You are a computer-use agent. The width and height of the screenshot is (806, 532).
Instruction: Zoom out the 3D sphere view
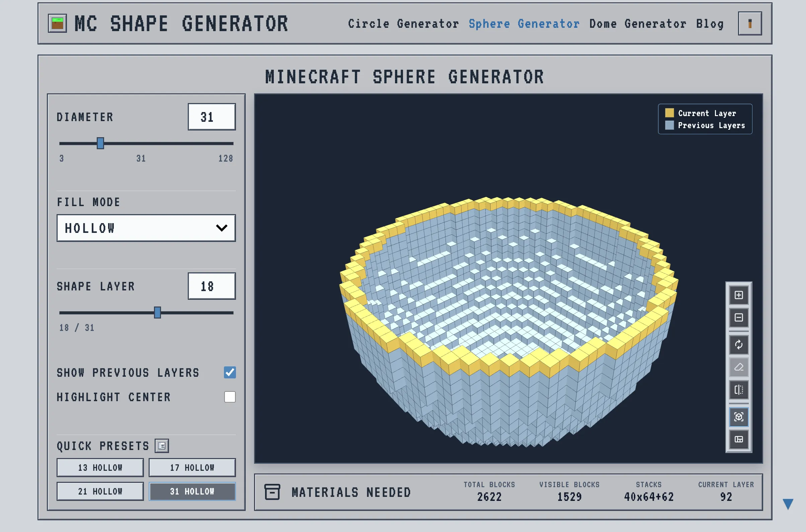click(x=738, y=318)
